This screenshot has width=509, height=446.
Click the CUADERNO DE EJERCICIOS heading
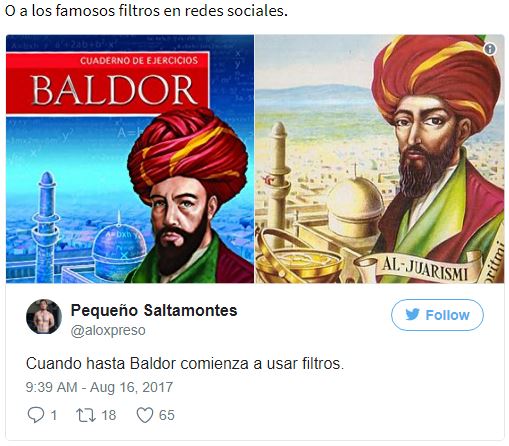click(139, 61)
